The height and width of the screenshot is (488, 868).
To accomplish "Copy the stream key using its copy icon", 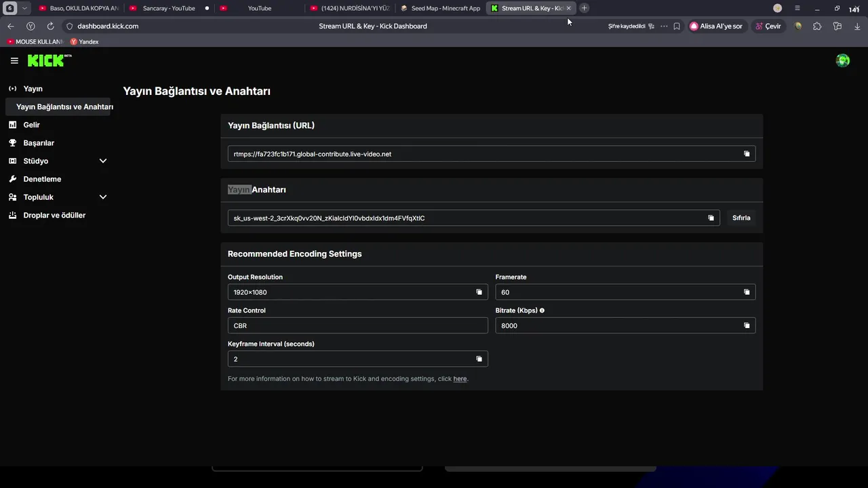I will (x=711, y=218).
